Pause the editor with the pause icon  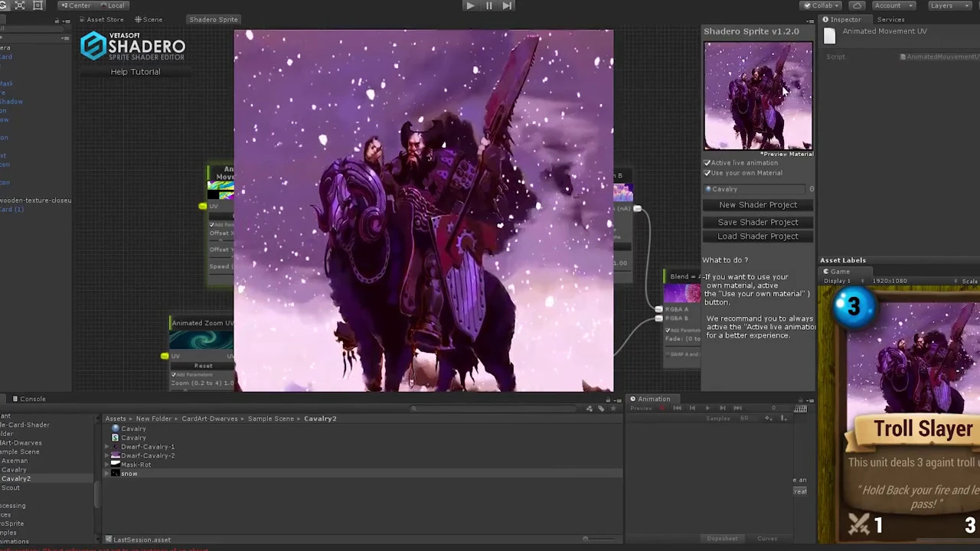488,5
